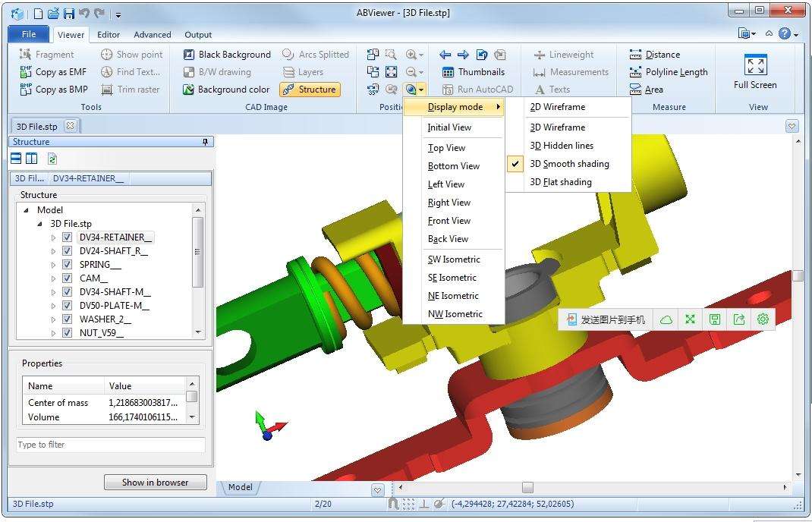Select the Show point tool

point(131,55)
